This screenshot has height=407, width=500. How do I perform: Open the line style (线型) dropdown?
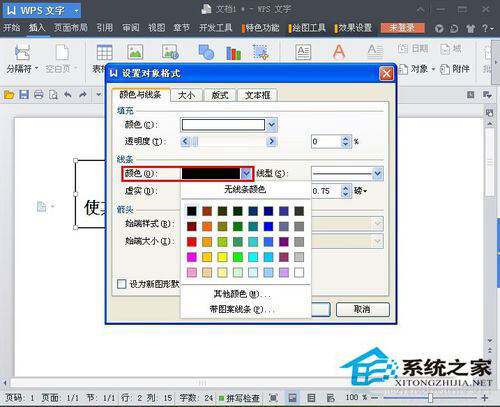pyautogui.click(x=377, y=173)
